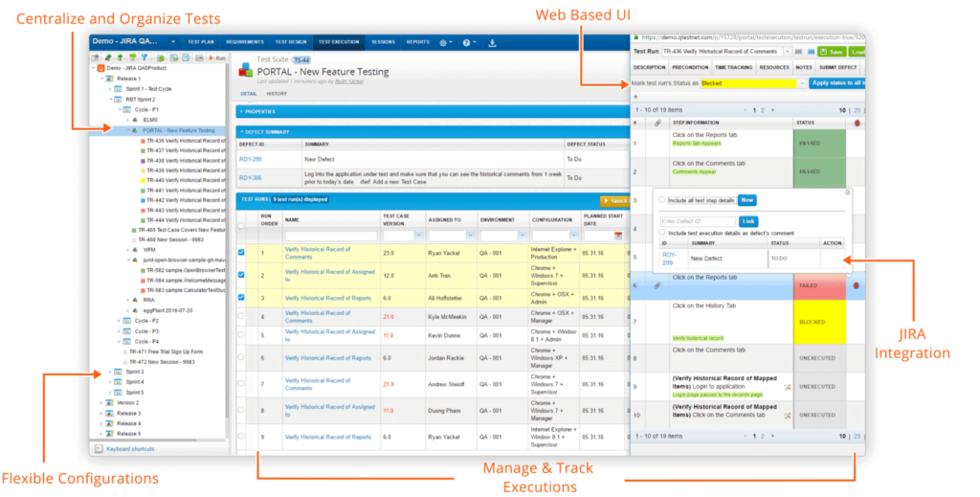This screenshot has height=497, width=980.
Task: Check test run 5 assigned to Kevin Dunne
Action: click(241, 335)
